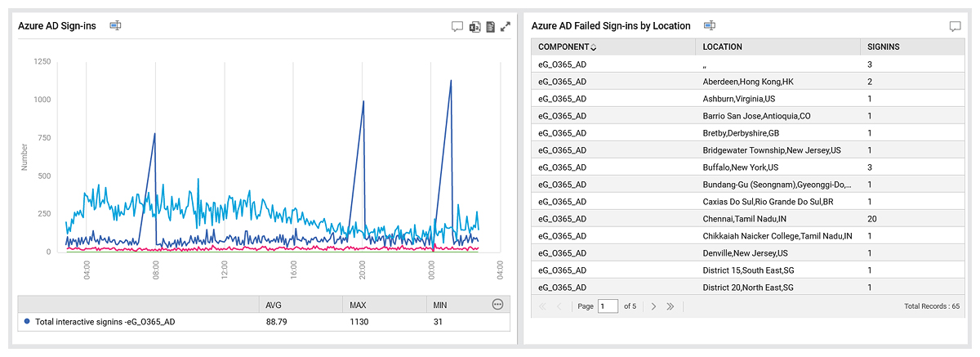Viewport: 980px width, 357px height.
Task: Open more options ellipsis in legend table
Action: 498,305
